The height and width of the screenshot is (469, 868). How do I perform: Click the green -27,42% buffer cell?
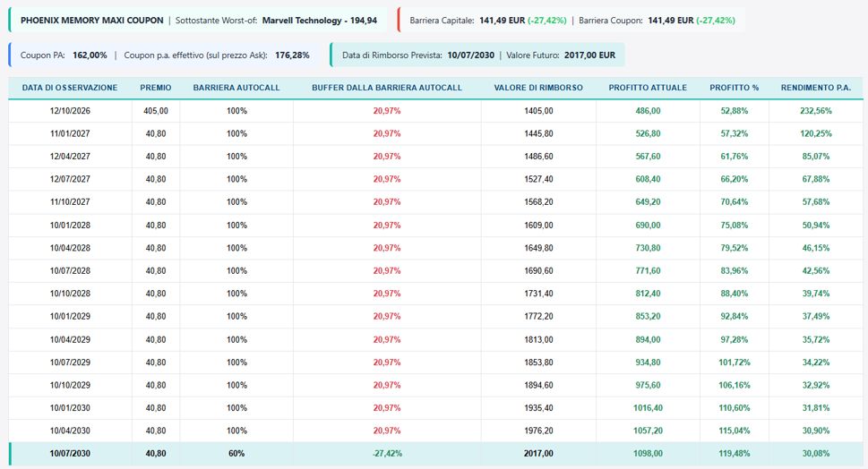(x=387, y=454)
